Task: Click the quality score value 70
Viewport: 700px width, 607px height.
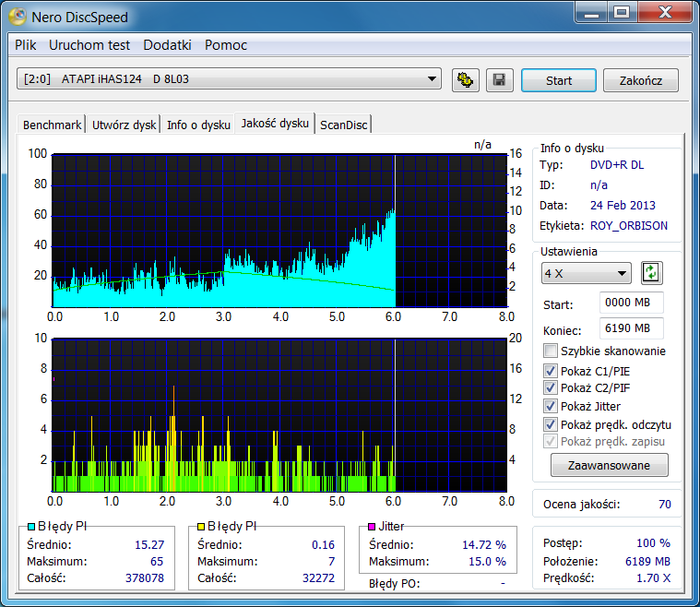Action: coord(665,505)
